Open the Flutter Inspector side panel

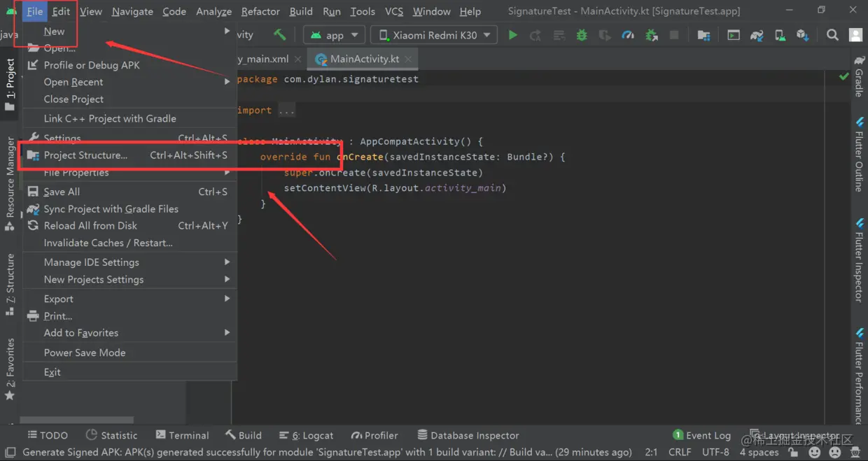[859, 260]
